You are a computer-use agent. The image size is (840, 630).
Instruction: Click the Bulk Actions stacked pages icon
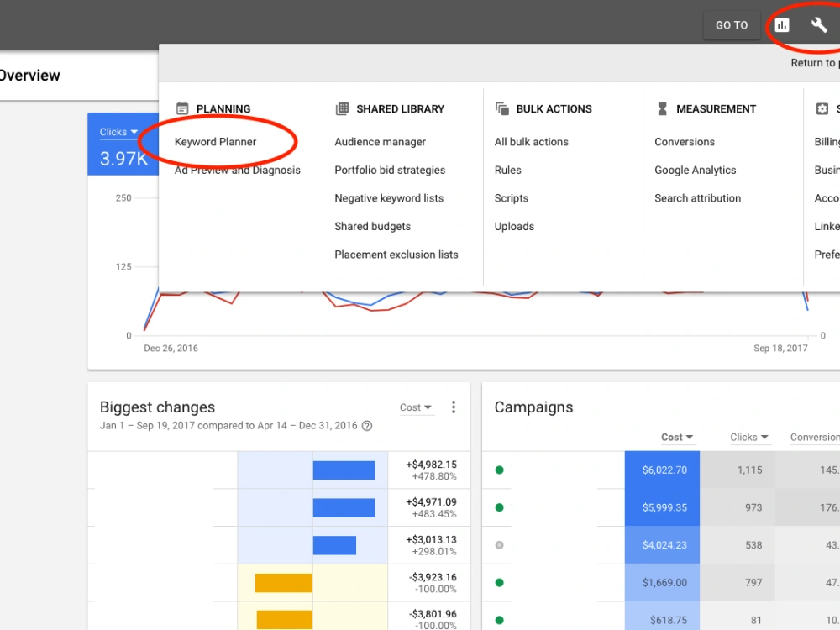[x=502, y=108]
